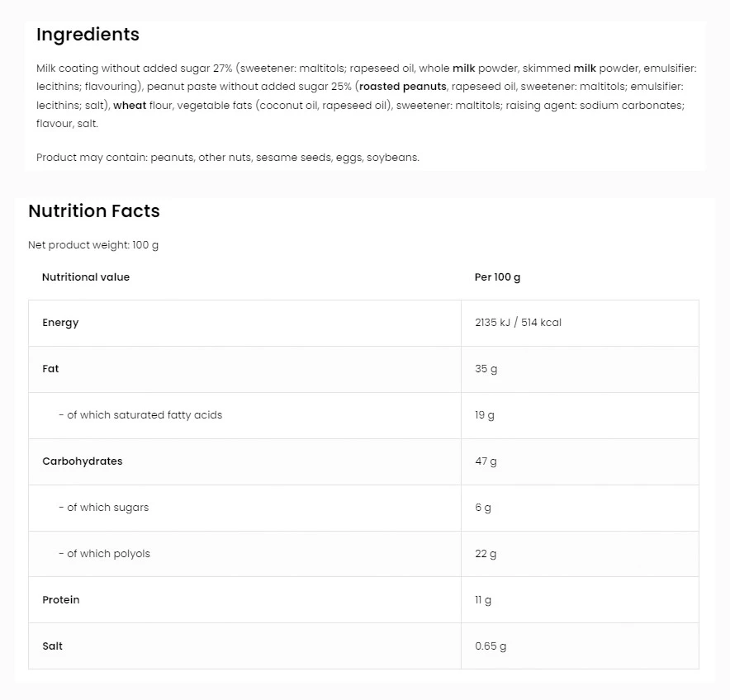Click the Nutrition Facts heading
This screenshot has width=730, height=700.
click(x=94, y=211)
